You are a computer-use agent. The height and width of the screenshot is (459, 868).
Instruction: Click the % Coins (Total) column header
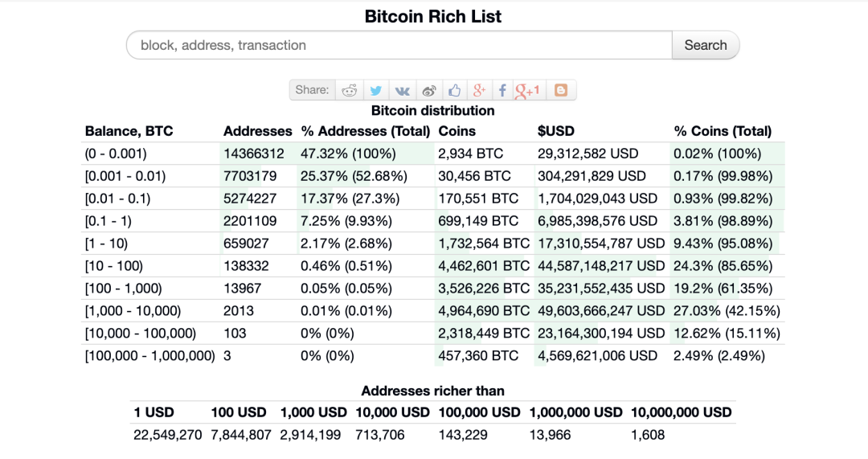(x=723, y=131)
